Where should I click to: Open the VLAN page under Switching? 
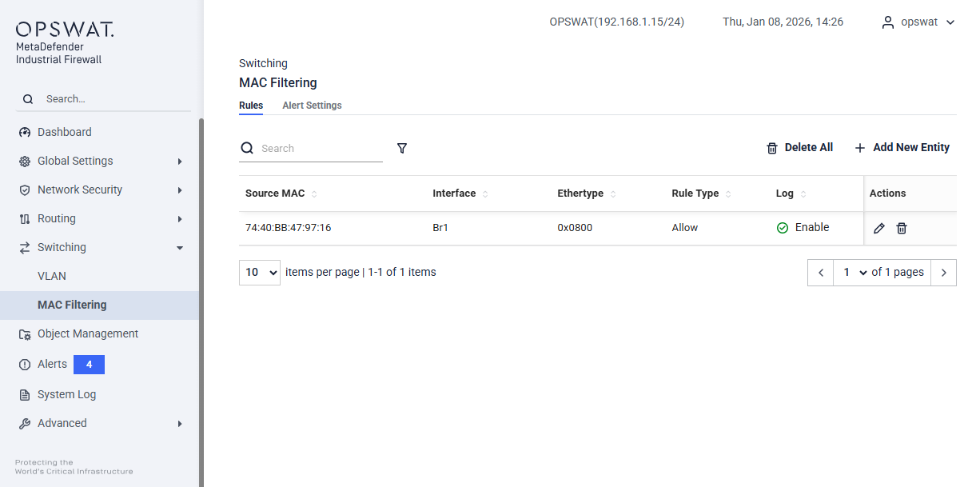pyautogui.click(x=52, y=276)
